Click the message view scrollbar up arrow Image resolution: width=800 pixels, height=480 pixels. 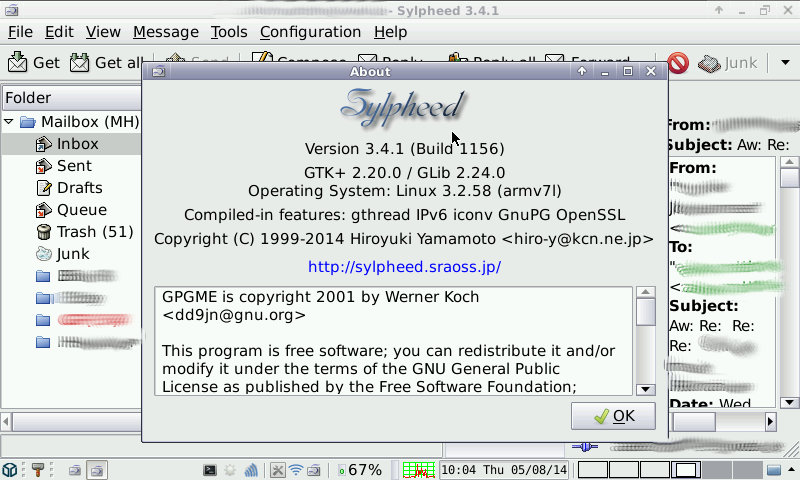tap(789, 162)
